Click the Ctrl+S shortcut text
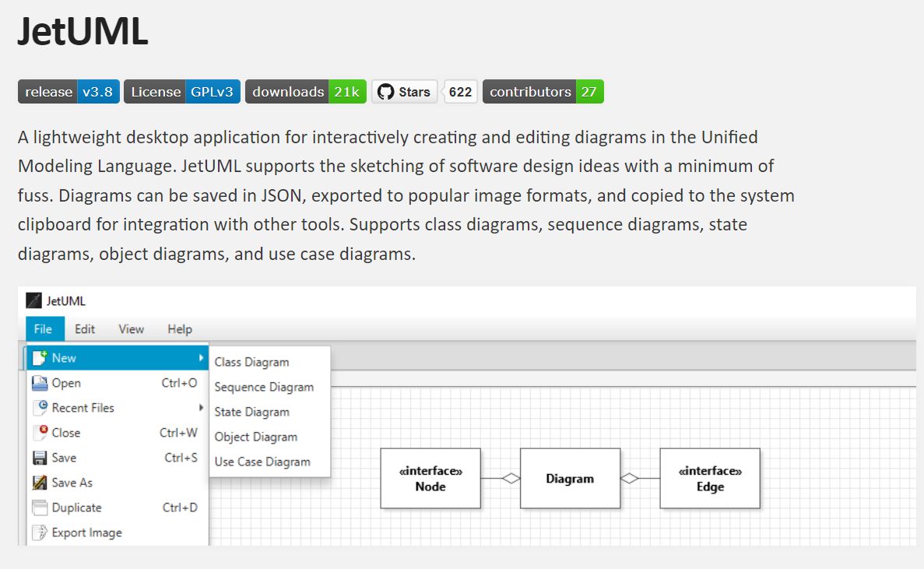Image resolution: width=924 pixels, height=569 pixels. click(181, 458)
